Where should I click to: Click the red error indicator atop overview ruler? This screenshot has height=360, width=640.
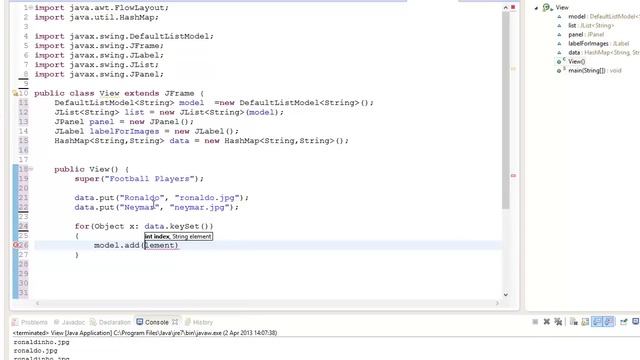coord(513,7)
